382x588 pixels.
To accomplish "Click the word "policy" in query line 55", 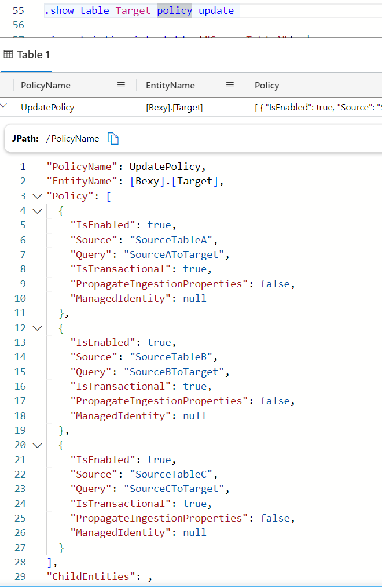I will [174, 10].
